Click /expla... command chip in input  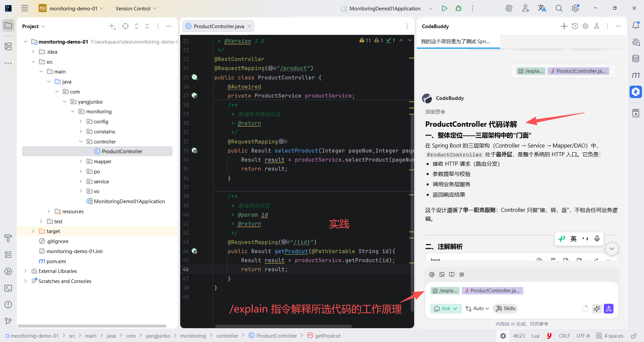point(445,291)
